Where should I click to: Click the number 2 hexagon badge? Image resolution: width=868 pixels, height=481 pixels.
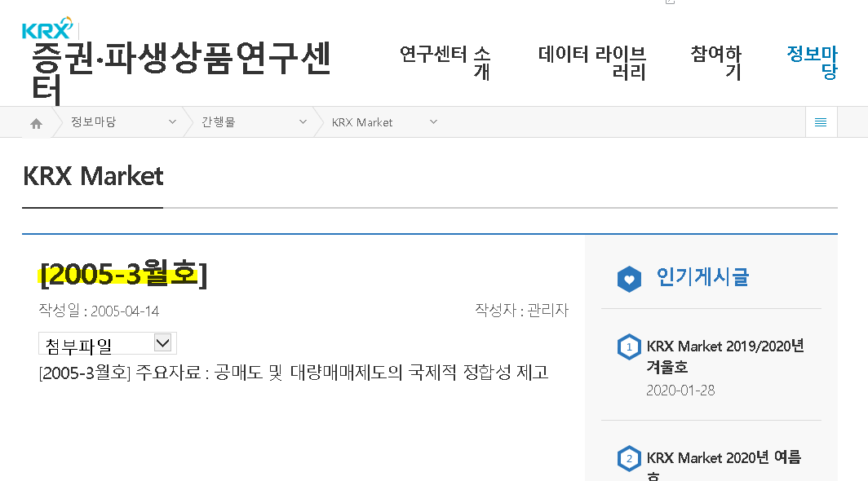click(629, 458)
